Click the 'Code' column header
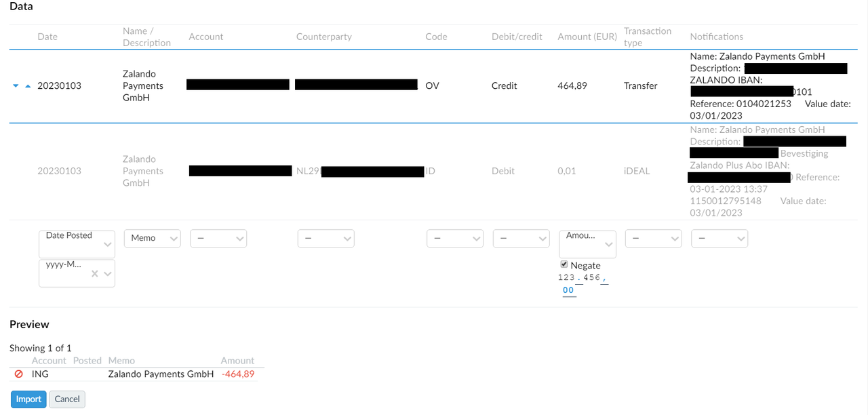 tap(436, 37)
